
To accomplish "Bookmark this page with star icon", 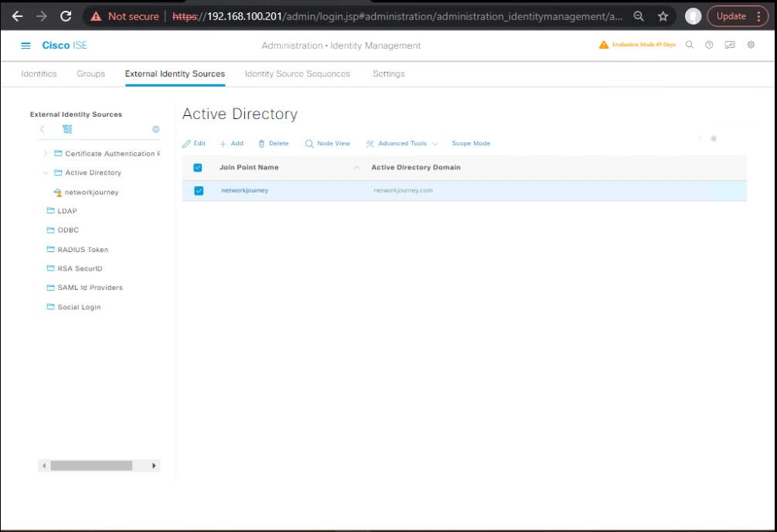I will pos(663,16).
